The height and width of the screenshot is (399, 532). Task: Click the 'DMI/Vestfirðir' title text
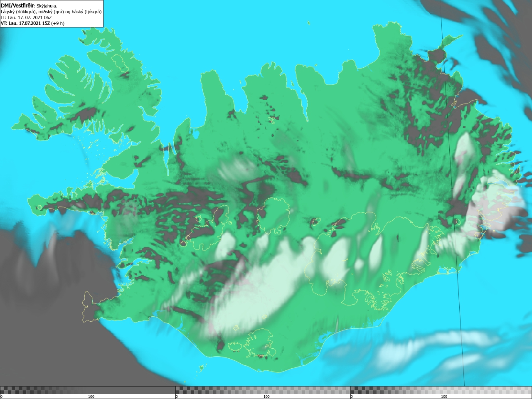point(17,5)
